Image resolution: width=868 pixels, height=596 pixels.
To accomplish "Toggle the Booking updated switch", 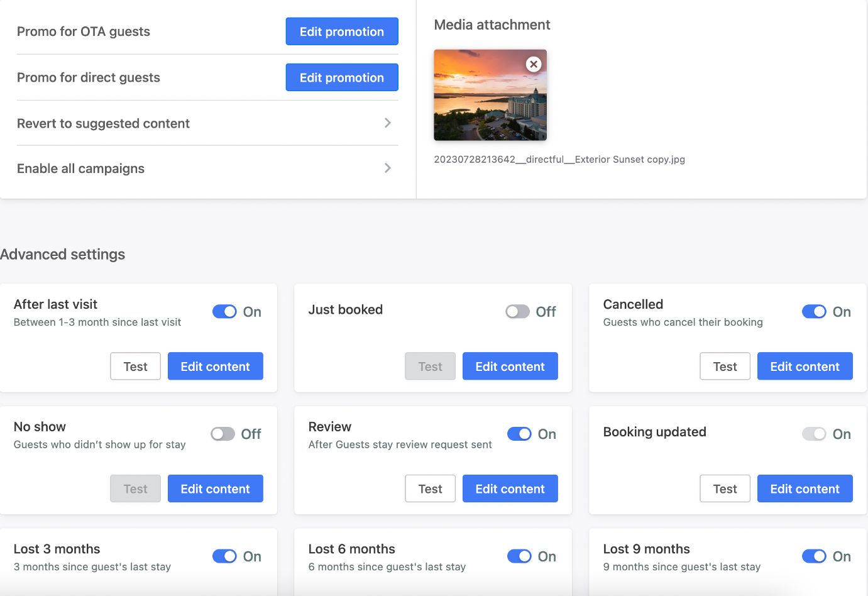I will 814,434.
